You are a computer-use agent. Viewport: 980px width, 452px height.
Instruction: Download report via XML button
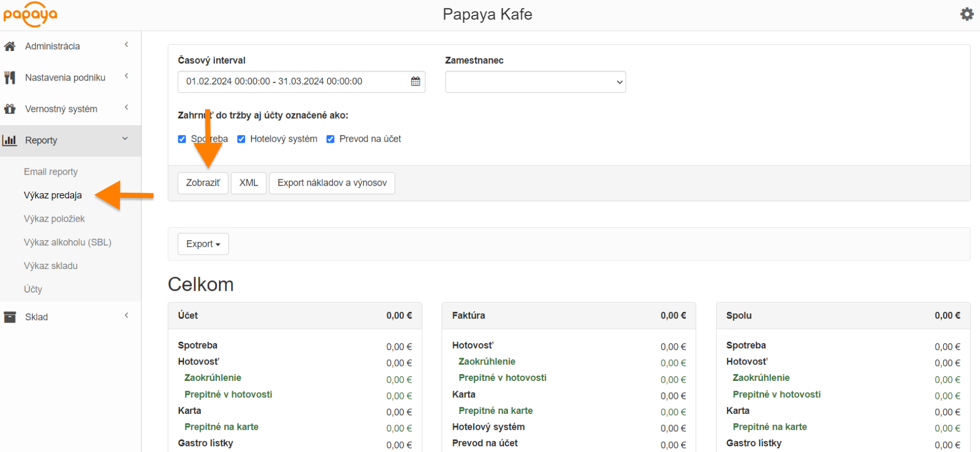248,183
